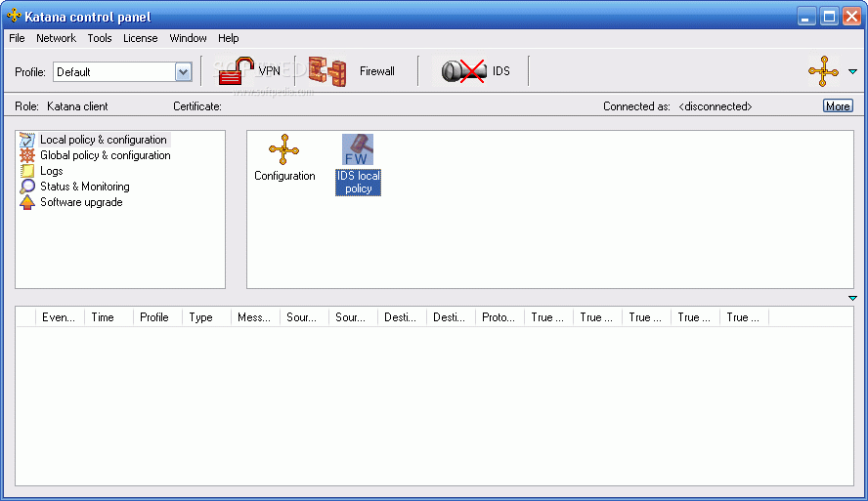
Task: Click the Firewall brick wall icon
Action: pyautogui.click(x=327, y=71)
